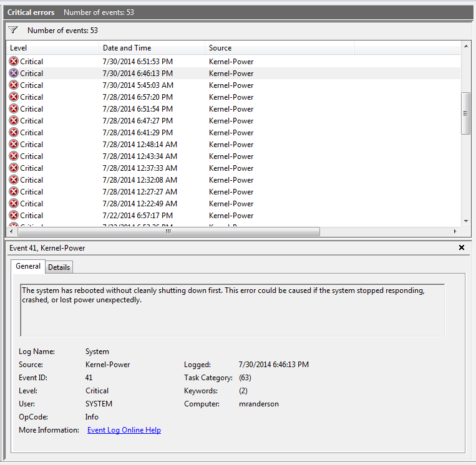
Task: Switch to the Details tab
Action: point(59,267)
